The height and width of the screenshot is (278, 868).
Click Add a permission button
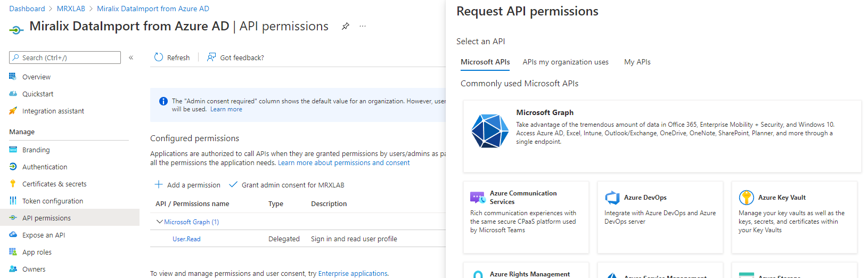187,185
